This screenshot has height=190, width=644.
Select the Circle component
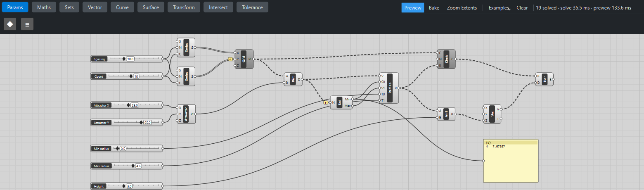(x=446, y=59)
